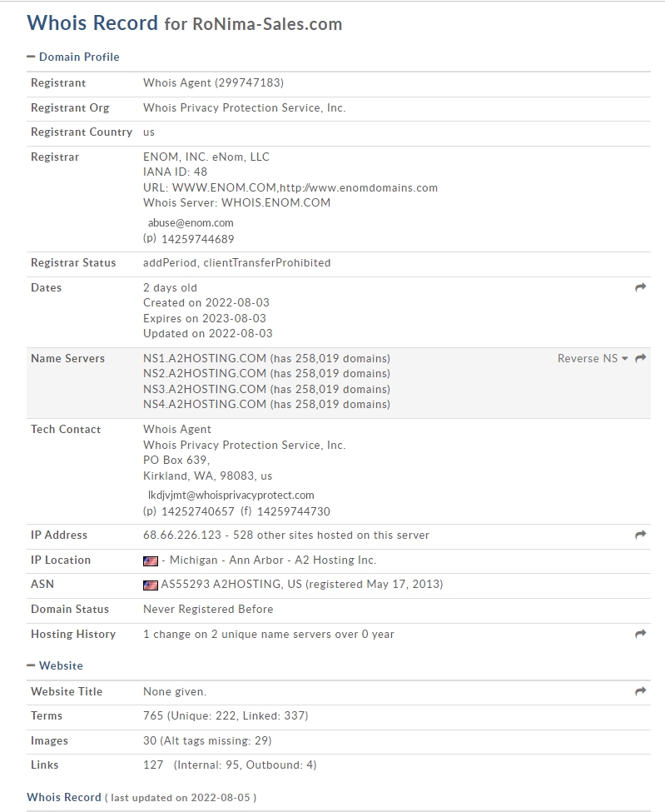Viewport: 665px width, 812px height.
Task: Click the lkdjvjmt@whoisprivacyprotect.com tech contact email
Action: pyautogui.click(x=231, y=495)
